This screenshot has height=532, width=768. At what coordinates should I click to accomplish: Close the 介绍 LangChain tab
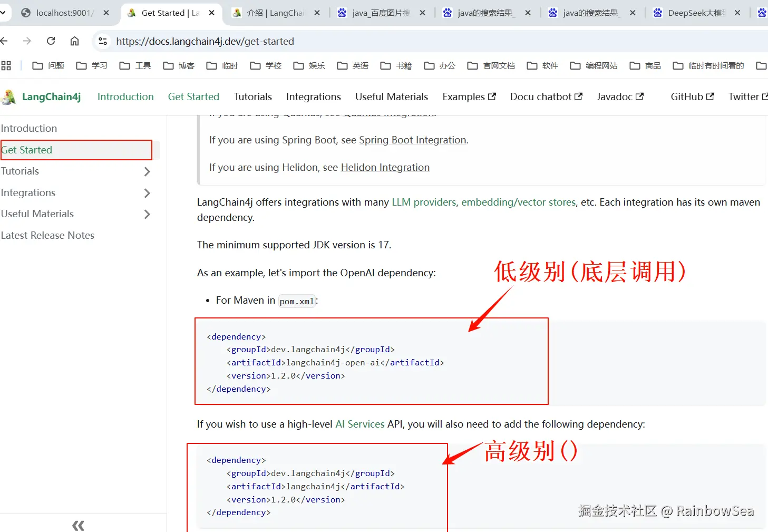(x=317, y=13)
